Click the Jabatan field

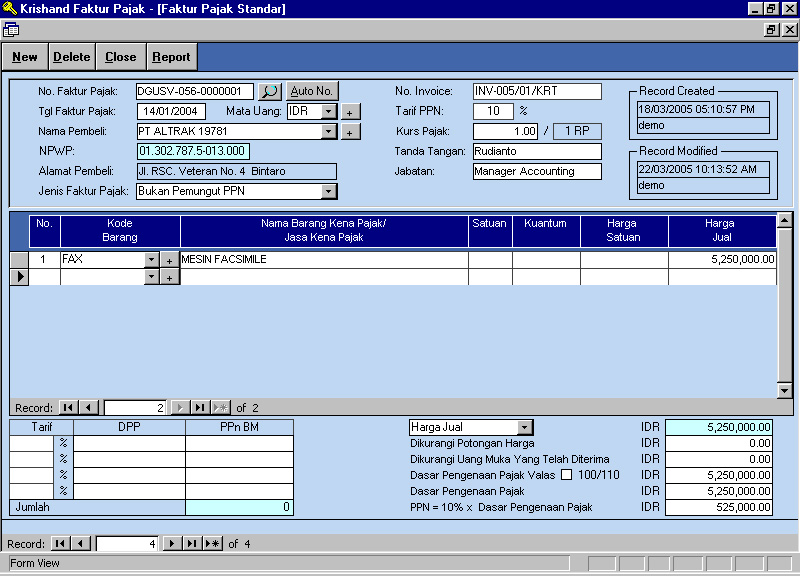[537, 171]
